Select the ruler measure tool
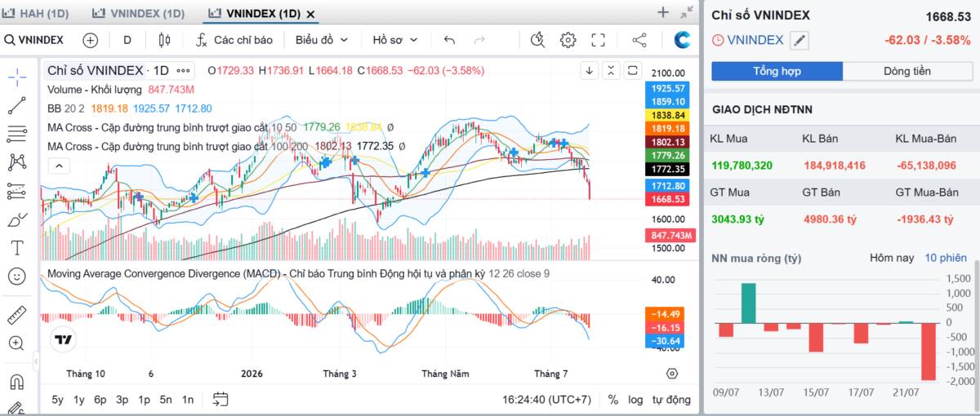 (17, 315)
